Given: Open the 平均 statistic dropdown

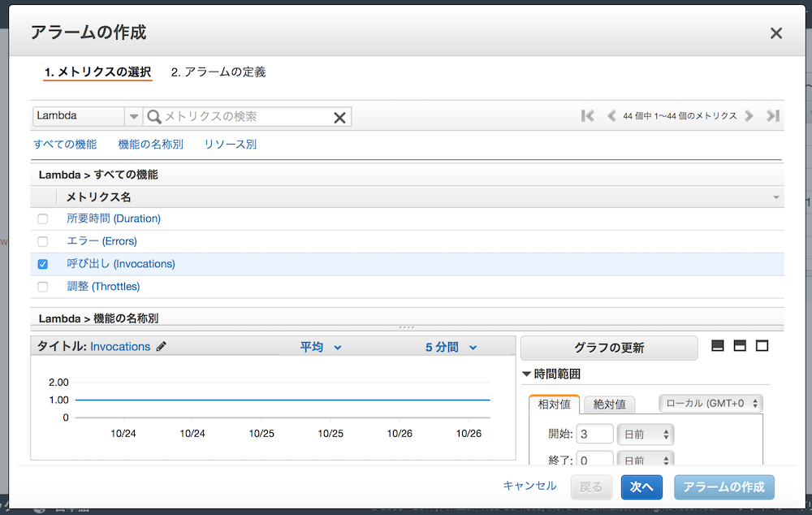Looking at the screenshot, I should click(x=322, y=348).
